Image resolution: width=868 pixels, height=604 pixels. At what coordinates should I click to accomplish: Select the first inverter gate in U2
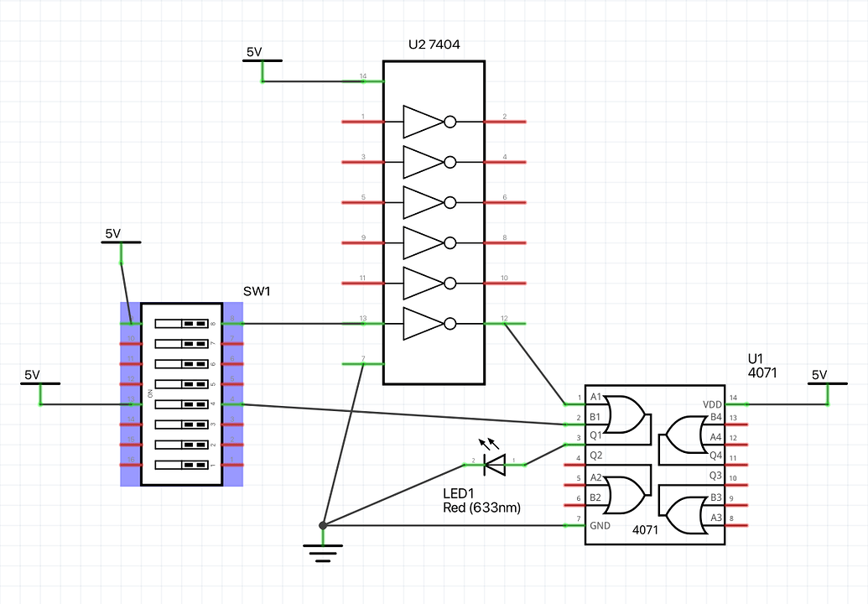point(424,121)
